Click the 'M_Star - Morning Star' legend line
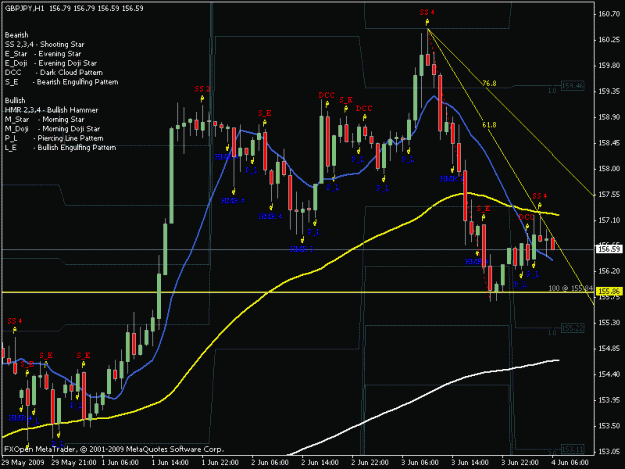Image resolution: width=625 pixels, height=469 pixels. pyautogui.click(x=45, y=119)
